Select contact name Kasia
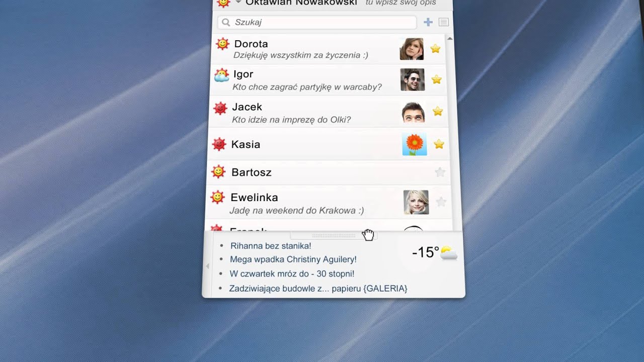This screenshot has height=362, width=644. coord(246,144)
